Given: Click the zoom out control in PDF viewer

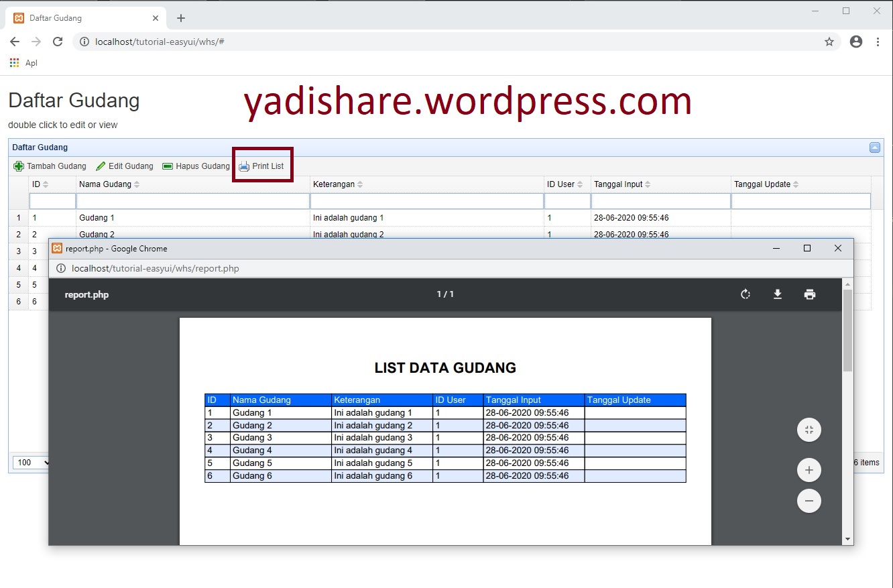Looking at the screenshot, I should click(809, 501).
